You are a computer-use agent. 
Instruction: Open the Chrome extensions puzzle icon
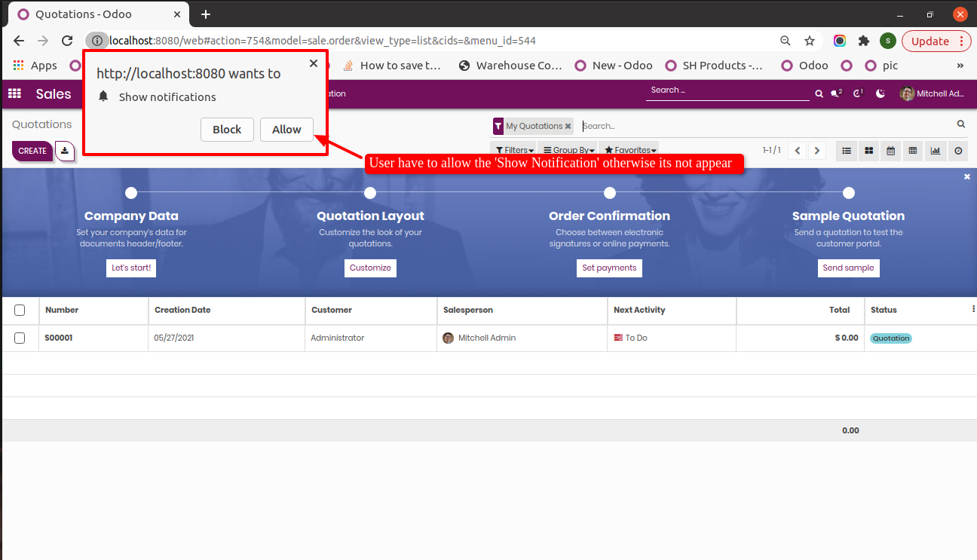(x=864, y=41)
